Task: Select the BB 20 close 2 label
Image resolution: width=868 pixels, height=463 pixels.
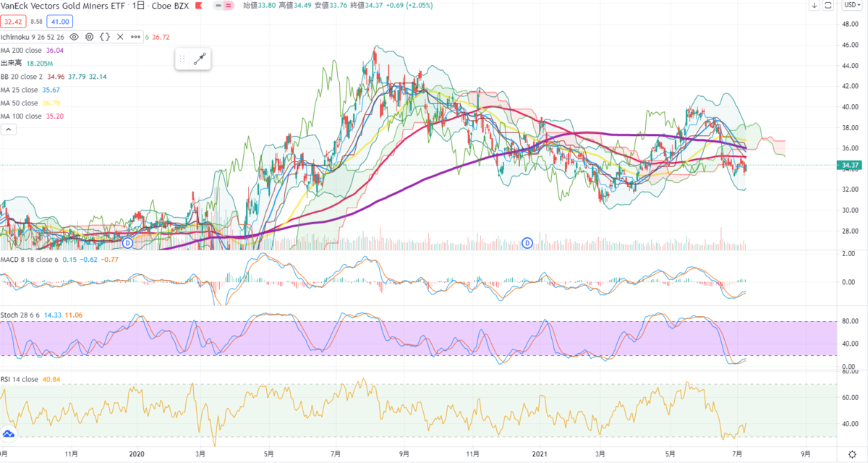Action: point(22,77)
